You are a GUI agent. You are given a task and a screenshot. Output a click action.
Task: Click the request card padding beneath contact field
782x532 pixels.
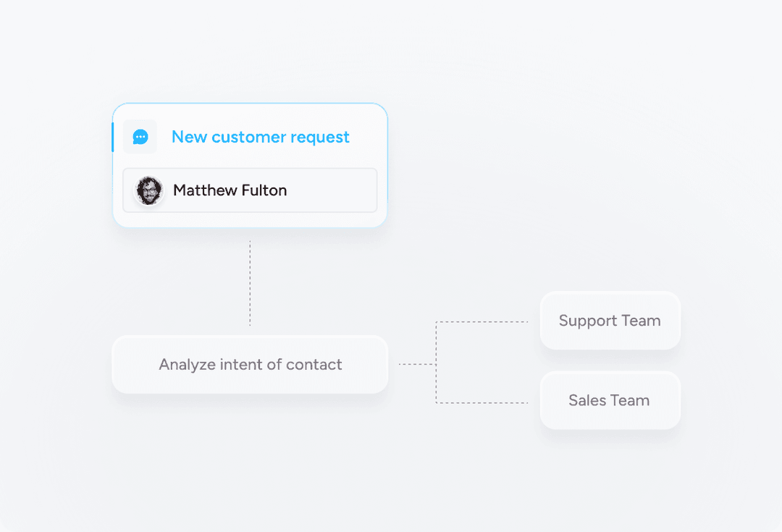pyautogui.click(x=250, y=219)
